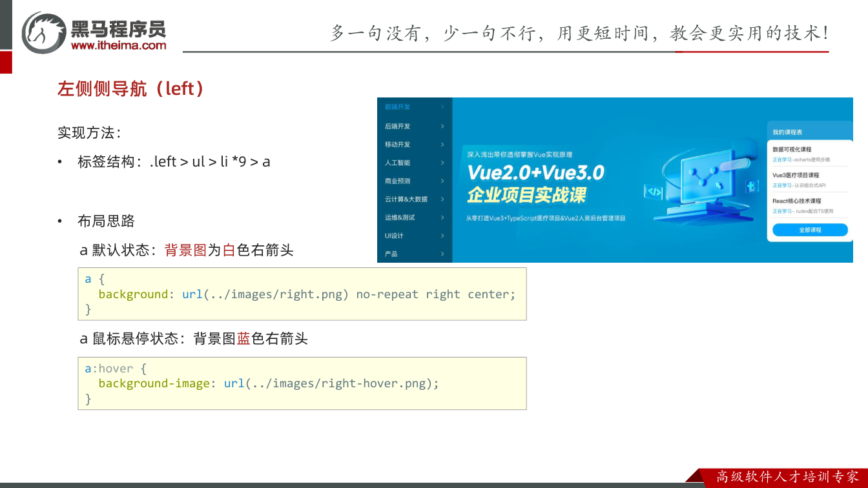This screenshot has height=488, width=868.
Task: Select 云计算&大数据 in the side navigation
Action: click(406, 199)
